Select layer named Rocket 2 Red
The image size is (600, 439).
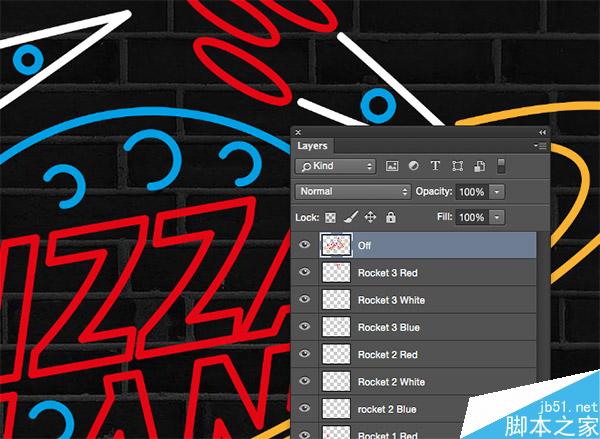[x=414, y=354]
